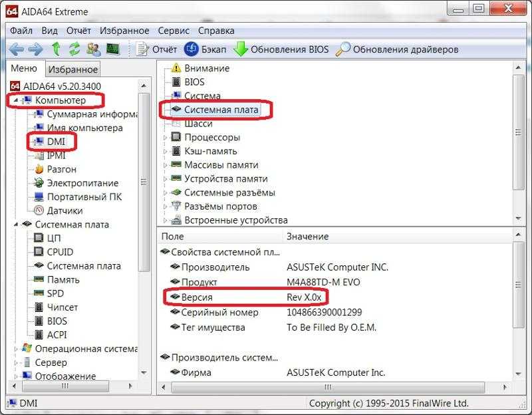Click the green Refresh toolbar icon

[x=74, y=49]
